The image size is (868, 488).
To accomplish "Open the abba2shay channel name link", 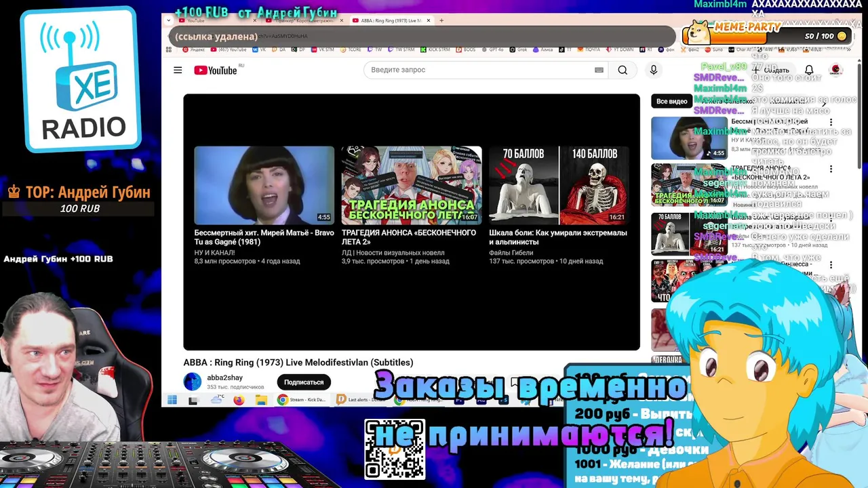I will coord(224,378).
